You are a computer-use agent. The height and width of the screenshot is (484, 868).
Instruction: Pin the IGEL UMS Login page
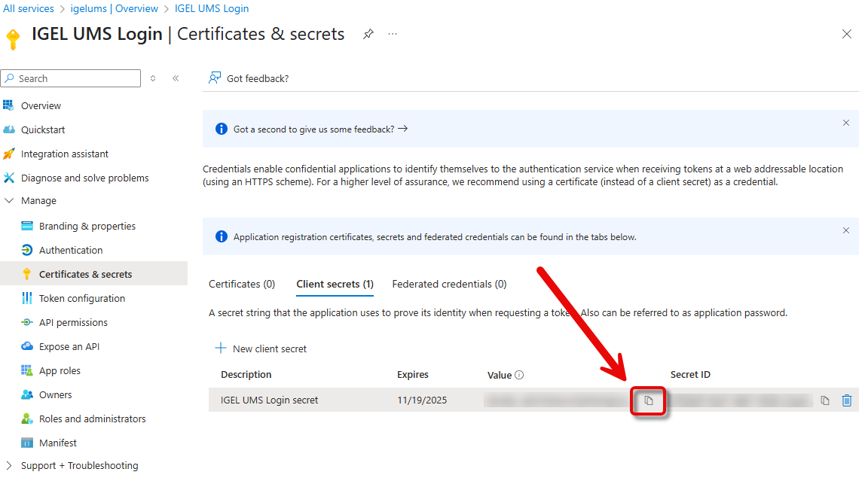pos(368,35)
